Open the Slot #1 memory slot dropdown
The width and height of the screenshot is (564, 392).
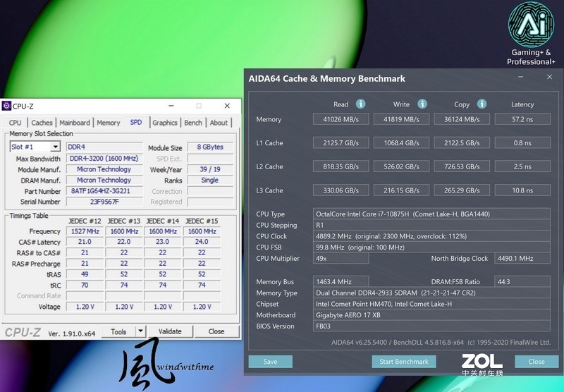(35, 147)
